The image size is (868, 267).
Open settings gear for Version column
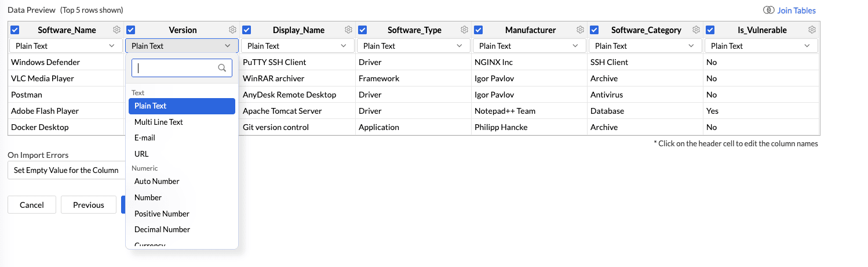point(232,30)
